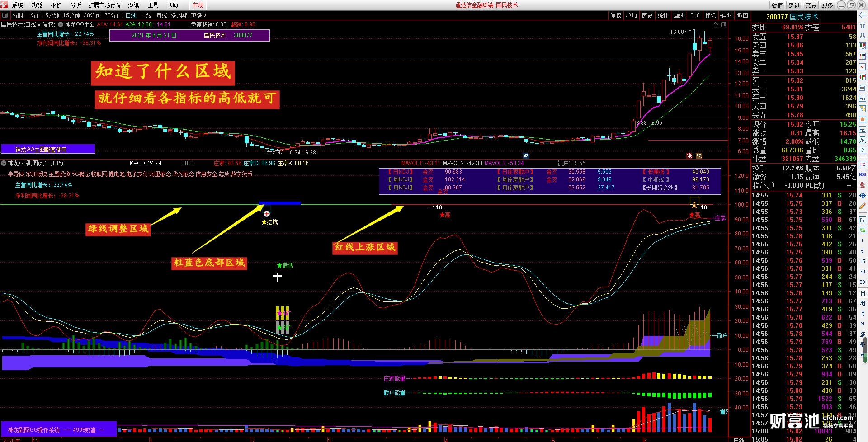Viewport: 868px width, 442px height.
Task: Open the tree structure sidebar icon
Action: (863, 109)
